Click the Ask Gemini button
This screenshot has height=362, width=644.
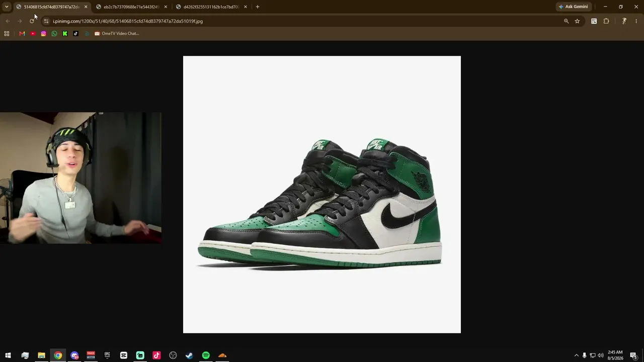tap(573, 7)
